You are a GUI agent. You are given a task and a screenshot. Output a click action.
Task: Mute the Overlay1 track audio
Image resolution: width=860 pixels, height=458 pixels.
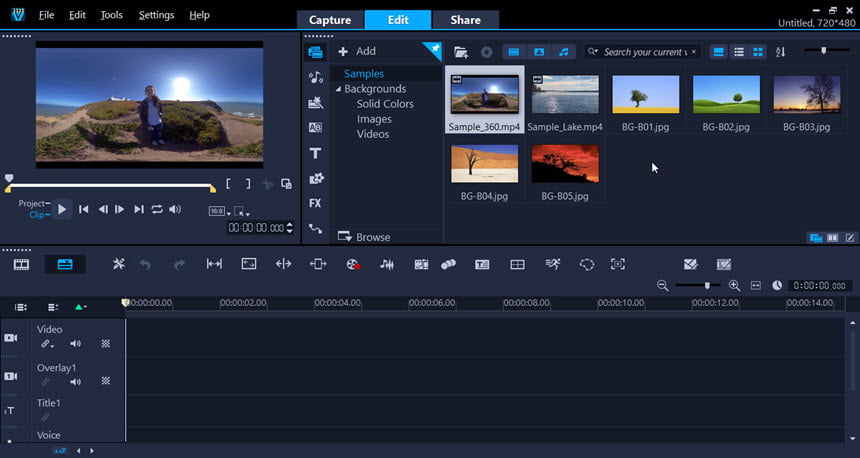pos(75,382)
